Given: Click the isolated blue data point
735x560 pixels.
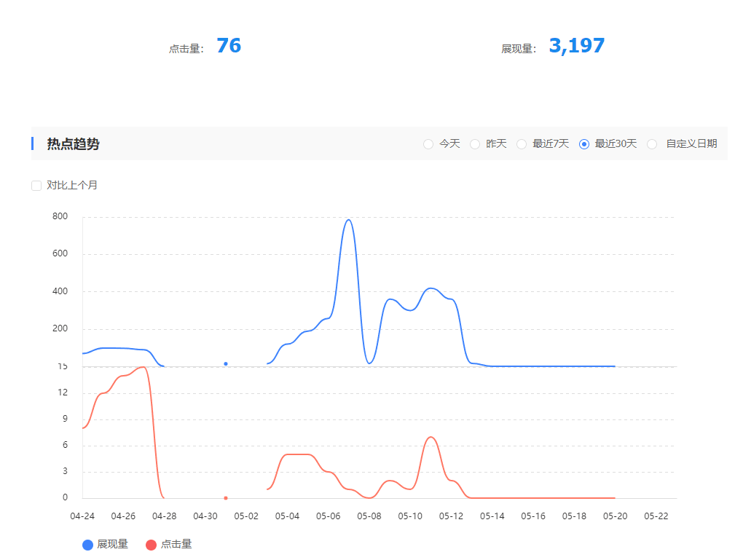Looking at the screenshot, I should (226, 363).
